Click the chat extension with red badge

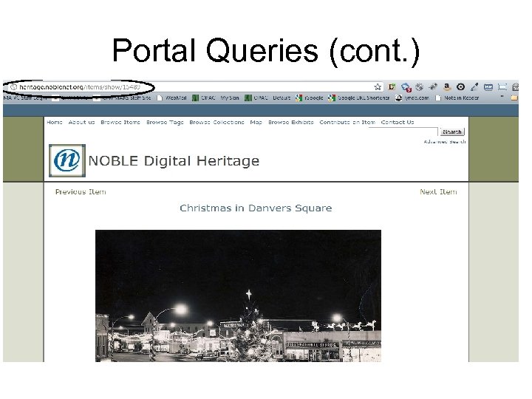coord(406,87)
